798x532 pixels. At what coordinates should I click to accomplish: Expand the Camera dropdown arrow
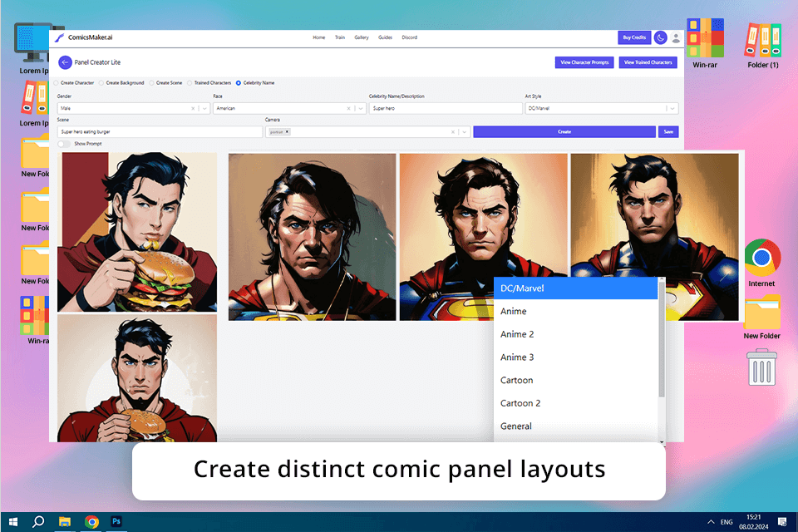point(464,132)
